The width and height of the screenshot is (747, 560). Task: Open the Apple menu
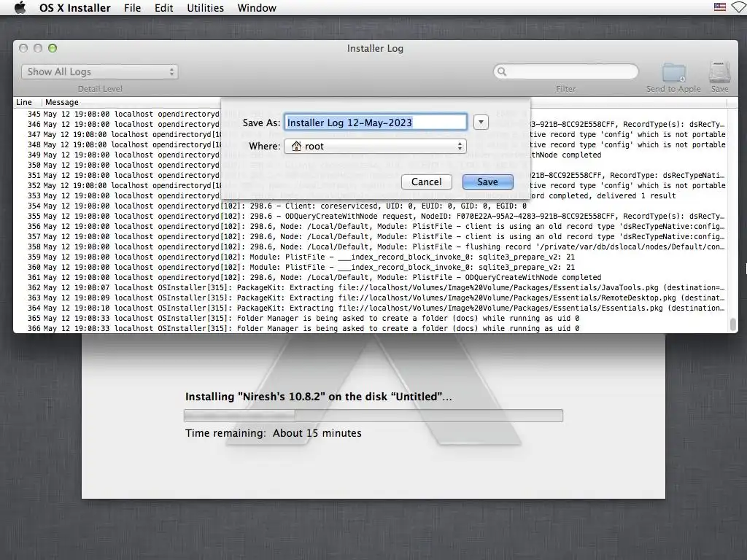20,7
